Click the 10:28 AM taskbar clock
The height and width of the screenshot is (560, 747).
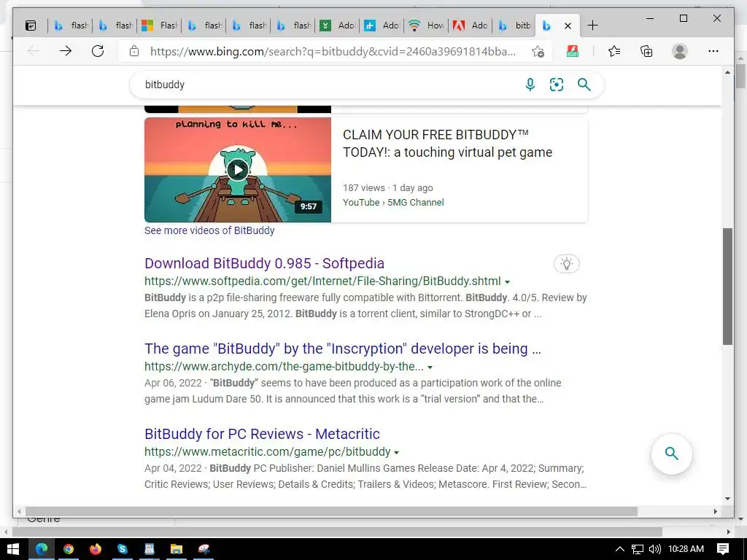click(686, 549)
